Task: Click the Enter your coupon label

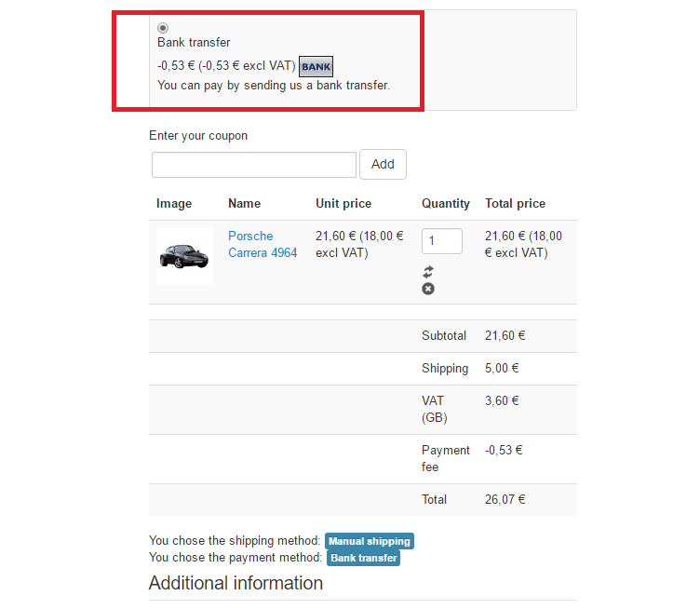Action: pyautogui.click(x=198, y=135)
